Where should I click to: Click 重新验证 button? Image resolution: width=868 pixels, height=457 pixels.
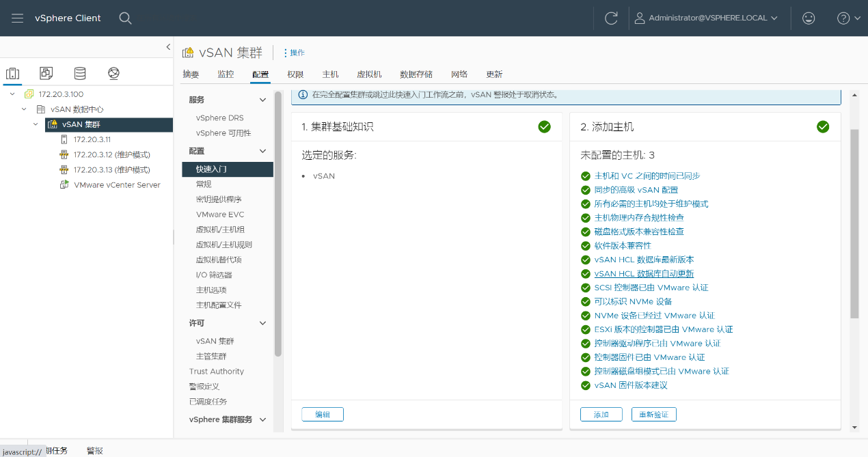pyautogui.click(x=654, y=415)
